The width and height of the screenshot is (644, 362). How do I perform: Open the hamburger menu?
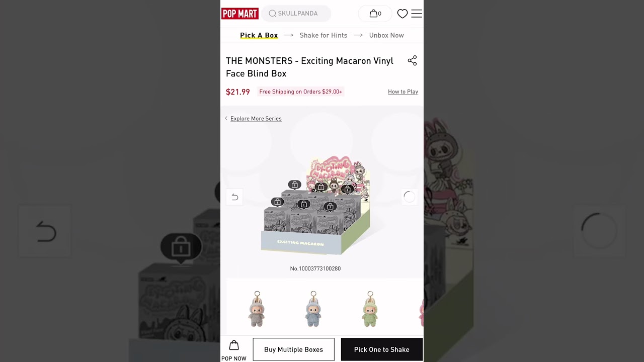pos(417,14)
